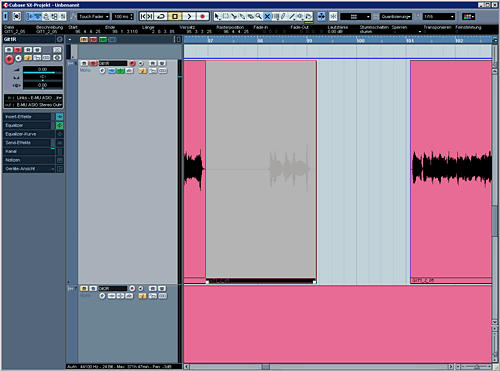Click the first track name field
The width and height of the screenshot is (500, 371).
tap(113, 63)
